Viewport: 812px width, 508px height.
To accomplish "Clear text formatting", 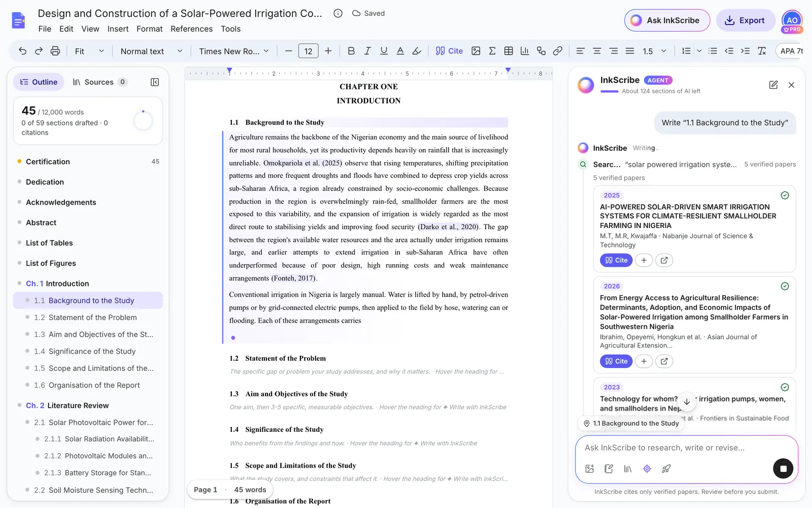I will [762, 51].
